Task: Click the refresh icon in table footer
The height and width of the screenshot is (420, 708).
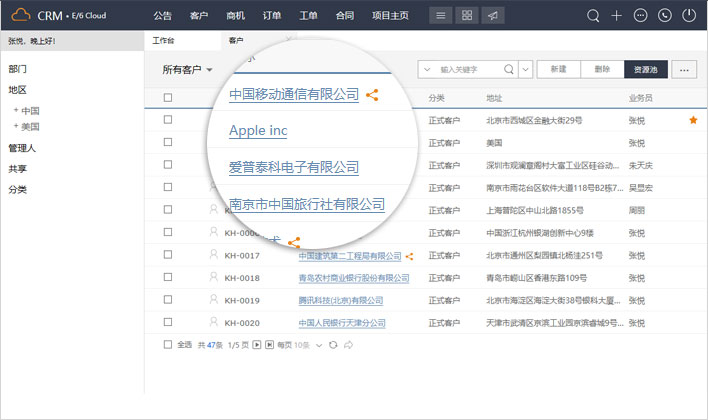Action: (x=333, y=344)
